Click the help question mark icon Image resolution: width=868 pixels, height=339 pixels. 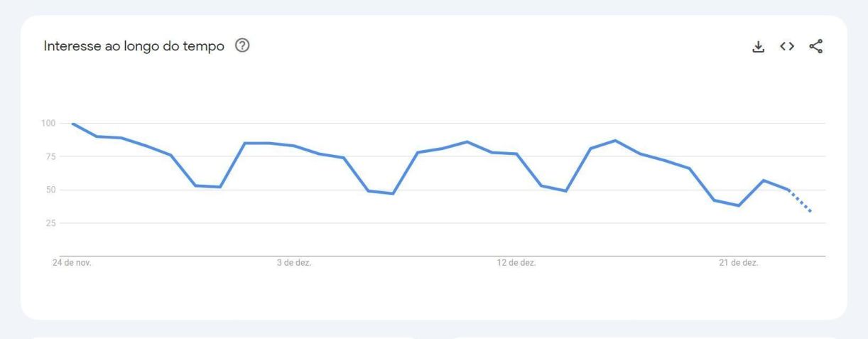point(243,46)
